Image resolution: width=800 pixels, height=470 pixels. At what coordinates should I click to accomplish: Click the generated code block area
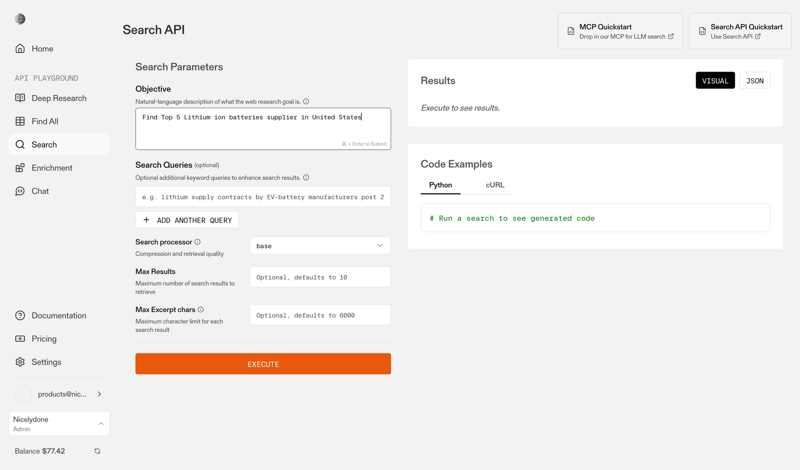[595, 218]
